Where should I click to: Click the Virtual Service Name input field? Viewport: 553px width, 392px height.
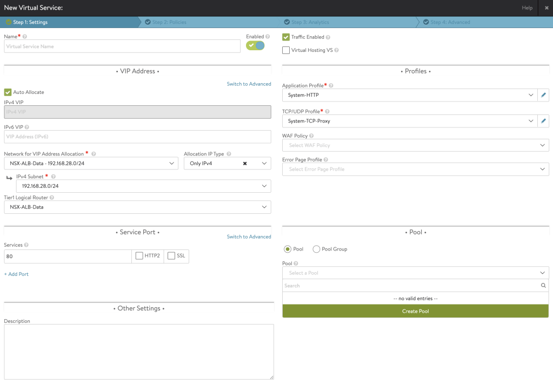point(122,46)
